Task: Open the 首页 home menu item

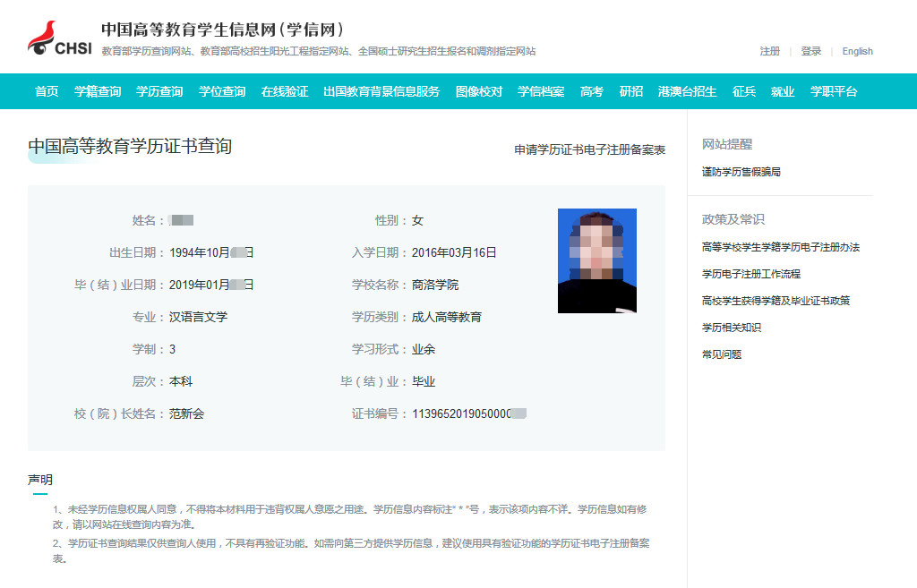Action: pyautogui.click(x=47, y=91)
